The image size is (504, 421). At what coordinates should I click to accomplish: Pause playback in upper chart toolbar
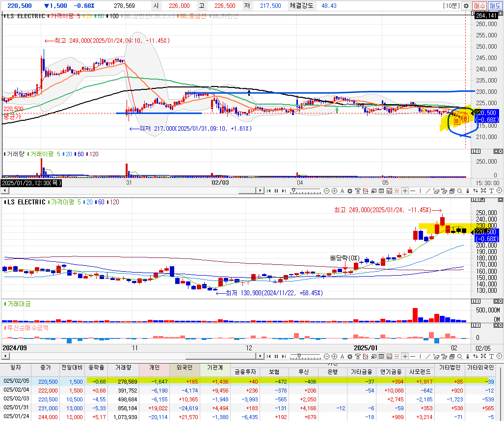coord(276,191)
